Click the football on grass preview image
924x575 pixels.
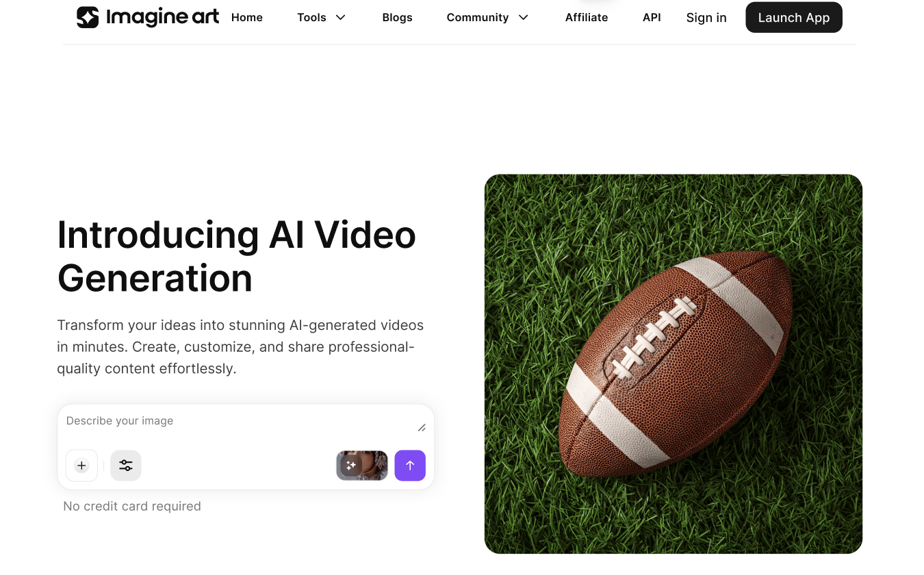point(673,364)
